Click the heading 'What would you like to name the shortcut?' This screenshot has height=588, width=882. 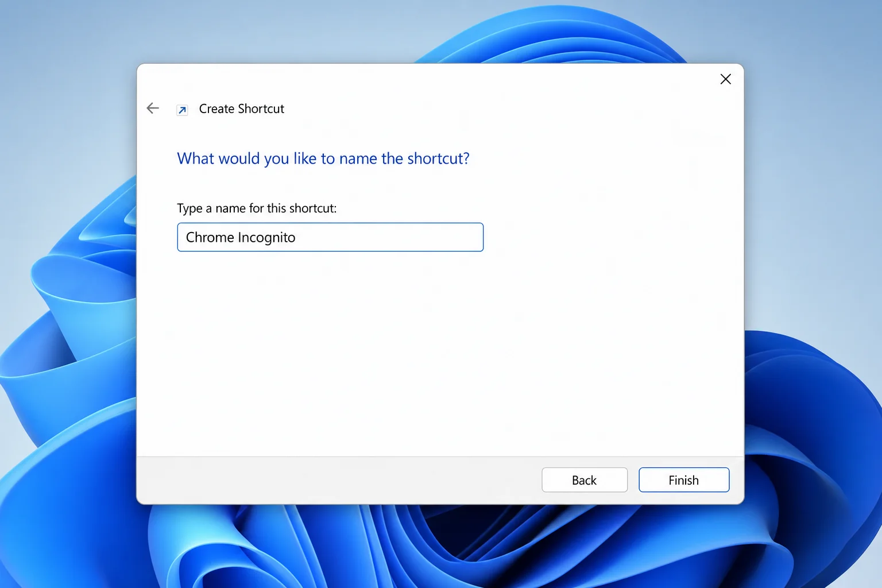tap(323, 158)
